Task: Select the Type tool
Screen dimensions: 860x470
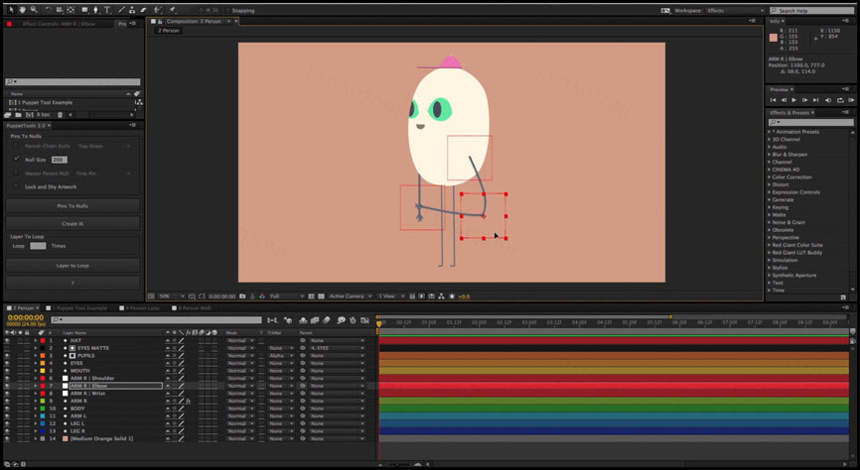Action: pos(108,10)
